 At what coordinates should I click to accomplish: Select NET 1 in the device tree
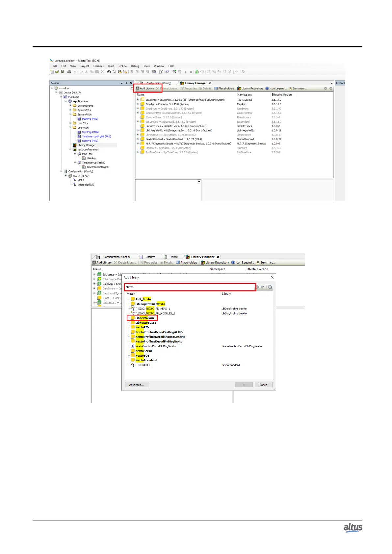coord(81,180)
